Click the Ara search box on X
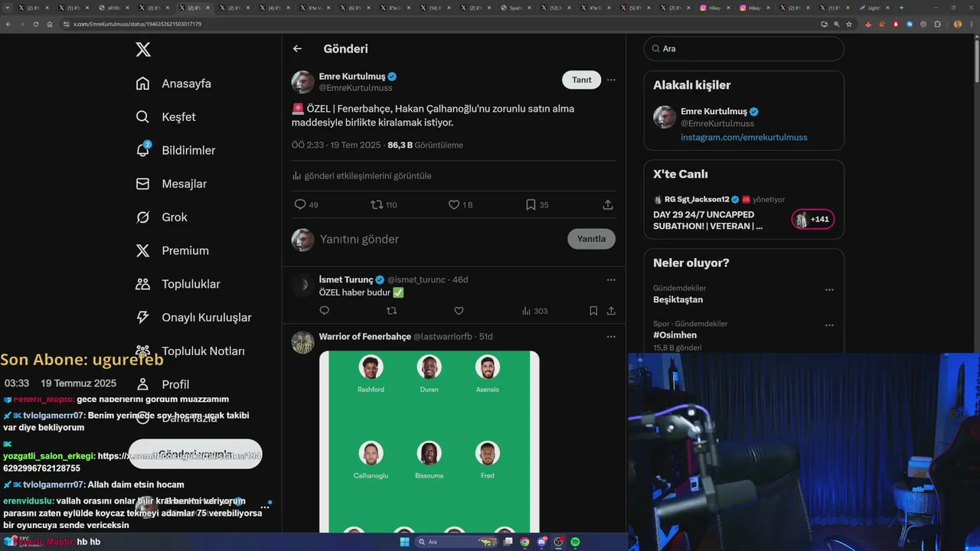The width and height of the screenshot is (980, 551). tap(743, 48)
